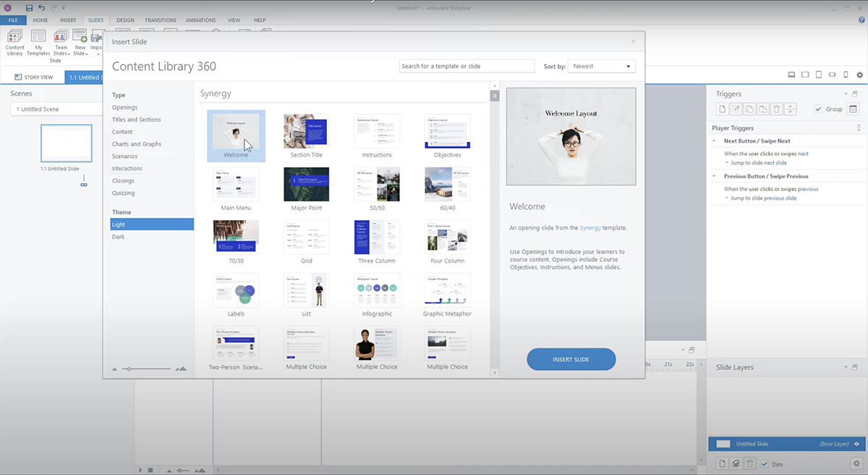Click the delete layer trash icon
This screenshot has width=868, height=475.
[x=750, y=463]
